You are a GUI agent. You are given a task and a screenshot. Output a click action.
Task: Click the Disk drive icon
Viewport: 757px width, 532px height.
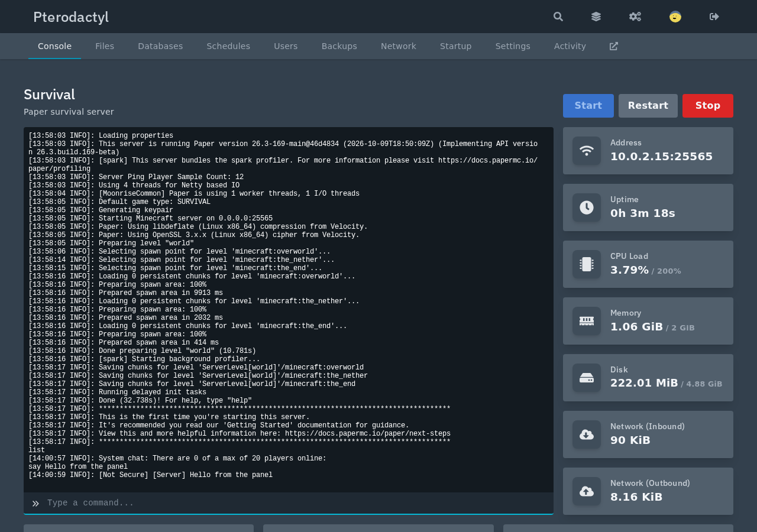(587, 378)
